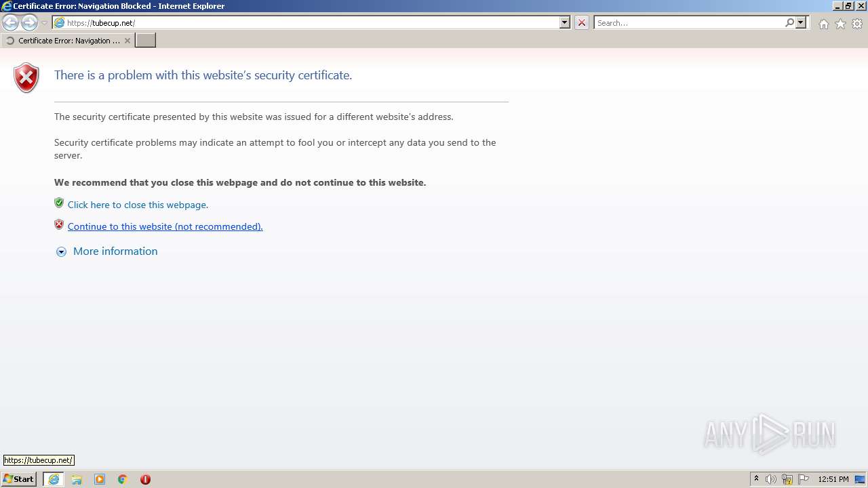The image size is (868, 488).
Task: Click the 12:51 PM clock
Action: pyautogui.click(x=833, y=479)
